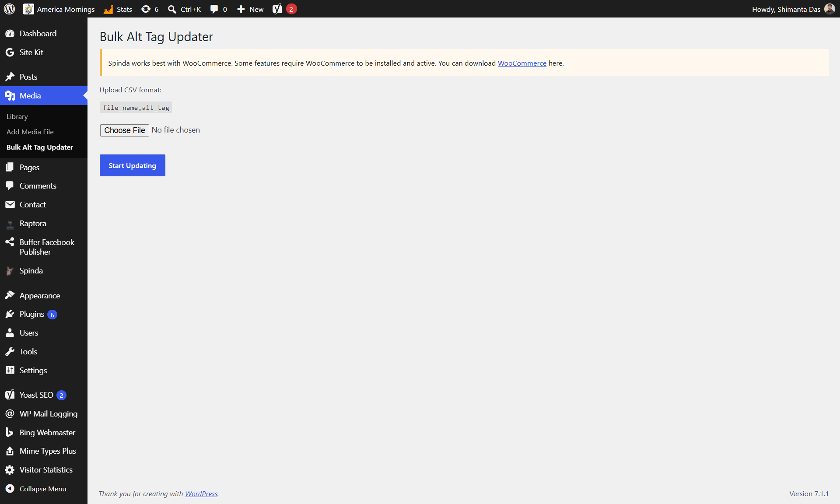Screen dimensions: 840x504
Task: Click the updates icon showing 6
Action: (146, 9)
